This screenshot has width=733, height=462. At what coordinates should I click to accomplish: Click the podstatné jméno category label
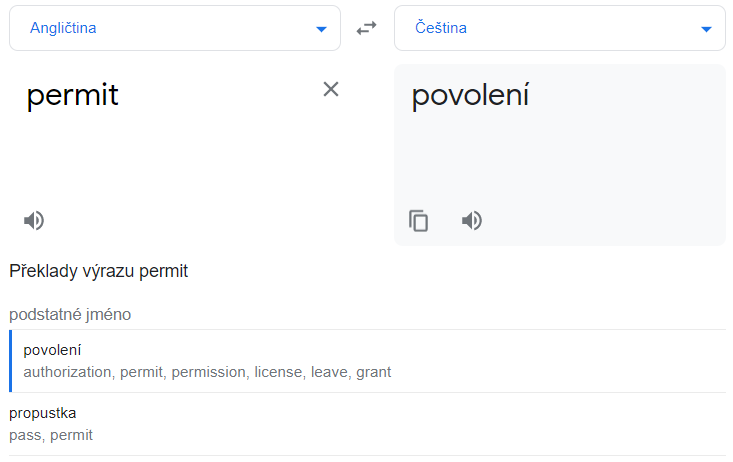point(70,314)
